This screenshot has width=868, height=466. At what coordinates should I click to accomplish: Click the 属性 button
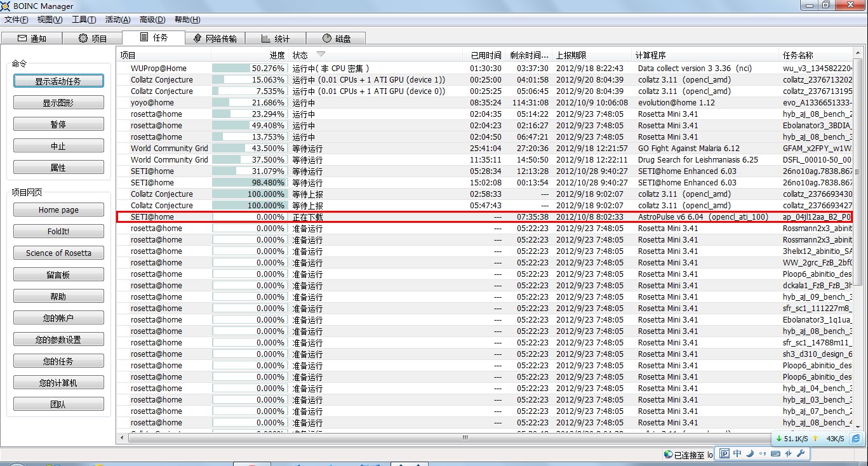point(58,168)
